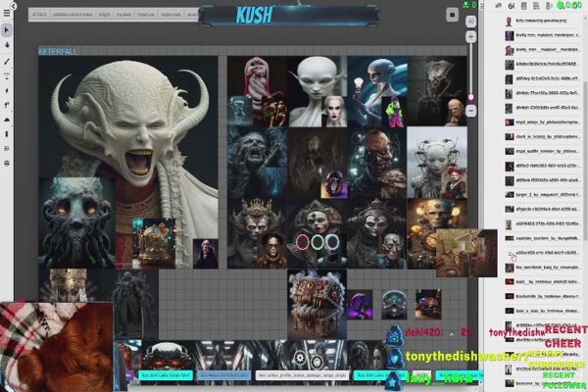The height and width of the screenshot is (392, 588).
Task: Select the man with round glasses token
Action: pos(272,251)
